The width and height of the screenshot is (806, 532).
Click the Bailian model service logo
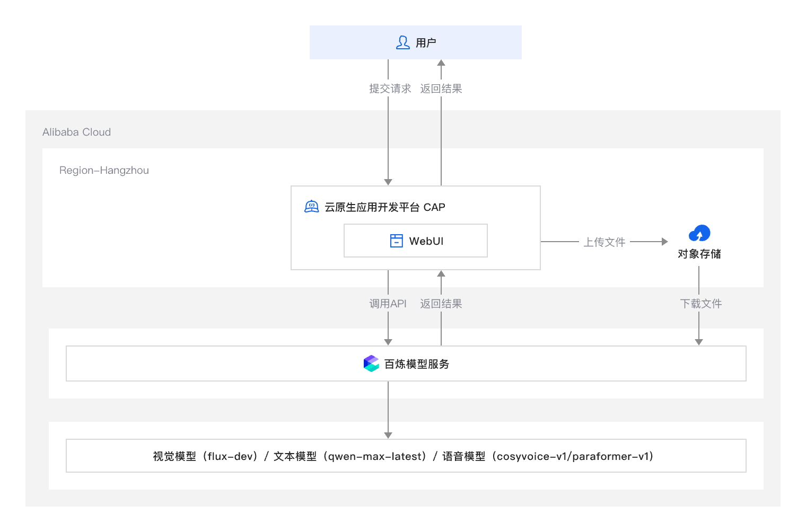click(x=371, y=363)
